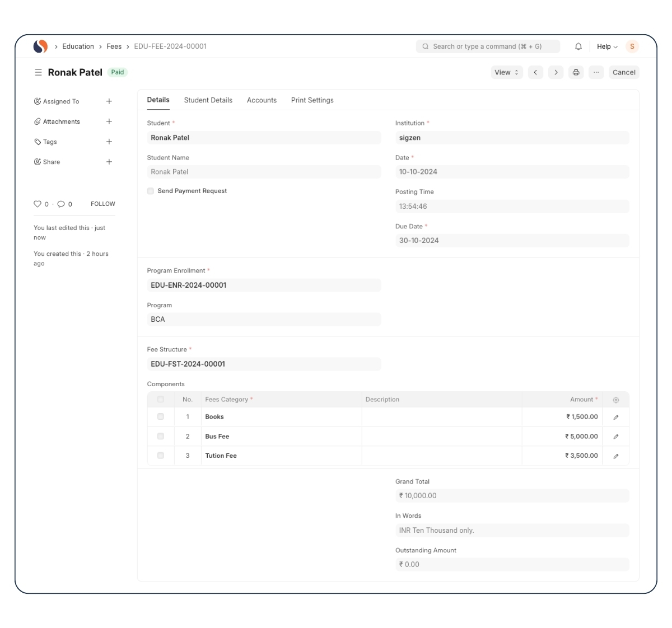The width and height of the screenshot is (672, 628).
Task: Expand the Help menu
Action: click(607, 46)
